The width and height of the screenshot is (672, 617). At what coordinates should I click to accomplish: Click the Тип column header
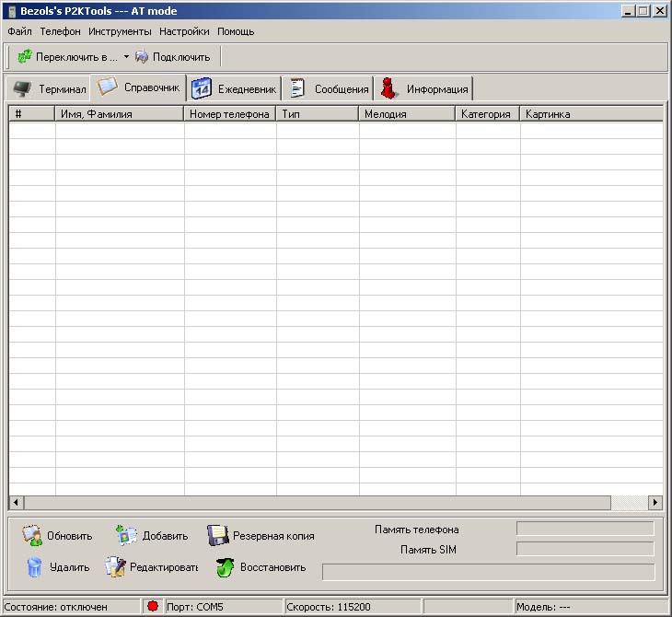(x=318, y=114)
